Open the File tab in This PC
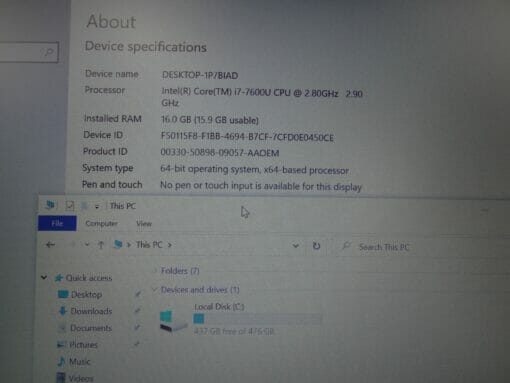 tap(57, 223)
